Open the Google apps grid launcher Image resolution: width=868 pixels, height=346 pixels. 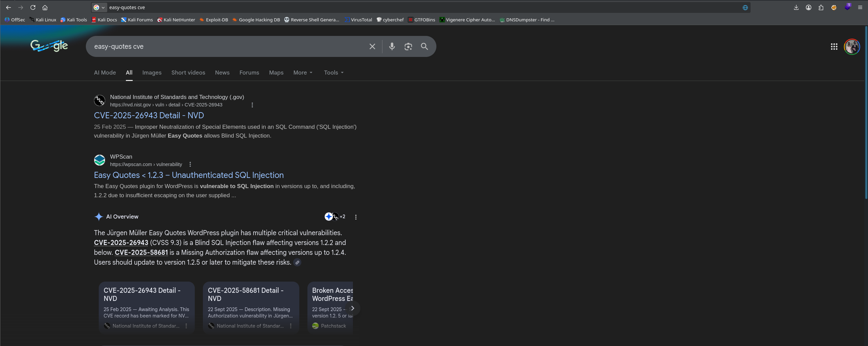[x=834, y=46]
